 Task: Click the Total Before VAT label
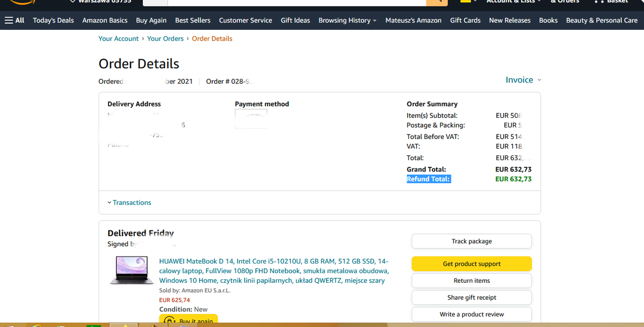click(x=433, y=136)
